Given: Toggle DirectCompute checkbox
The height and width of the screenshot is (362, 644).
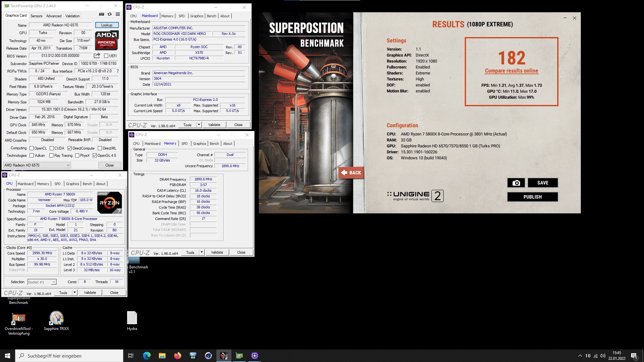Looking at the screenshot, I should [x=69, y=148].
